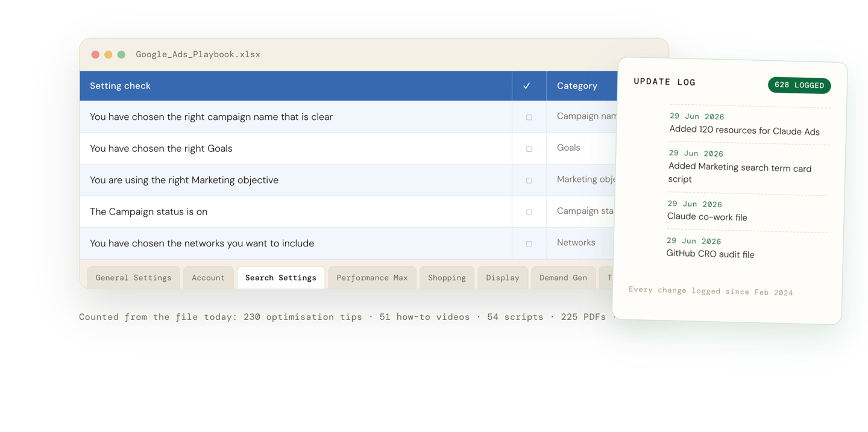
Task: Click the green maximize window dot
Action: tap(121, 54)
